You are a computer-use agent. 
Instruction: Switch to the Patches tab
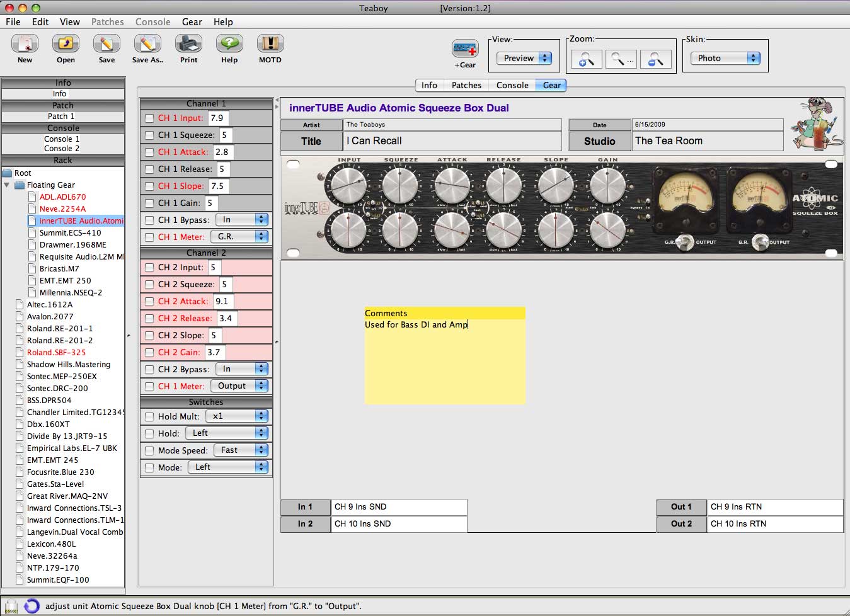466,86
